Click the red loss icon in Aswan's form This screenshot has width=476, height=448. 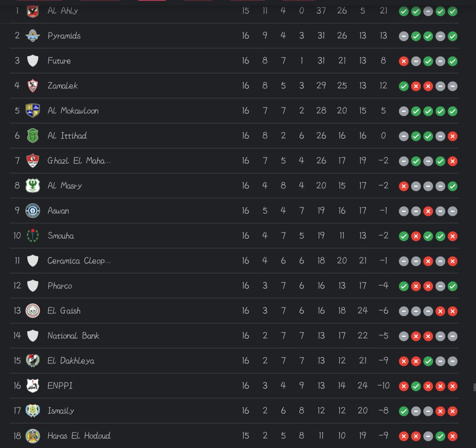428,211
